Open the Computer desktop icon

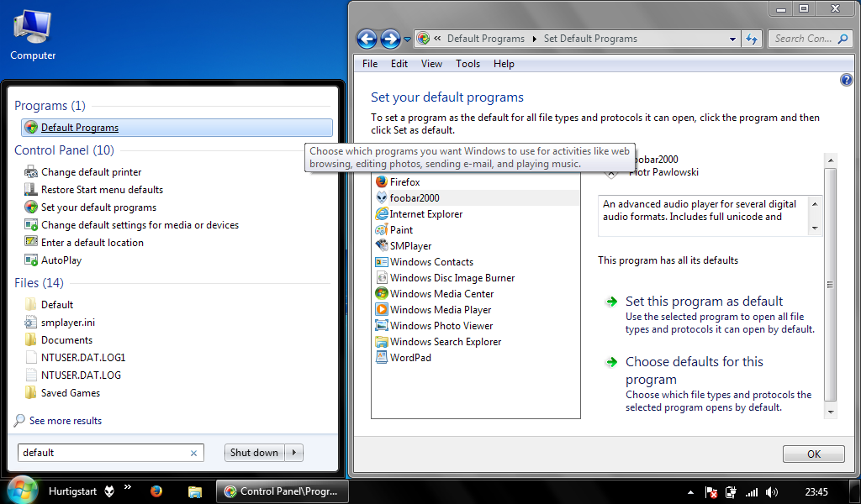pos(33,34)
